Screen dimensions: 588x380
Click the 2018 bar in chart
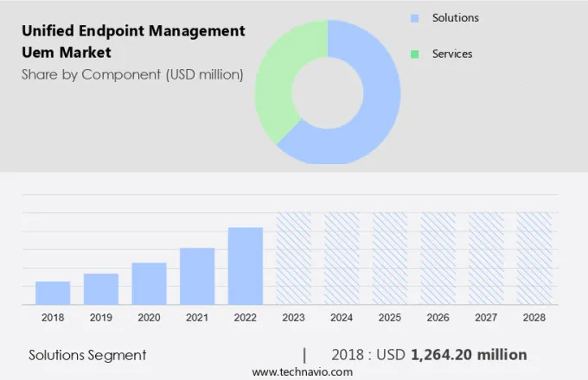point(53,293)
